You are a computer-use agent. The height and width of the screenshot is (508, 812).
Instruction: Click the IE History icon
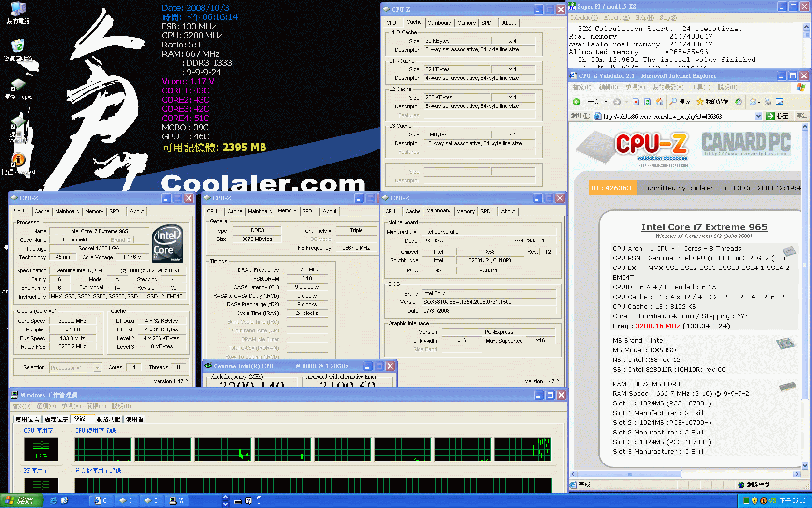(738, 102)
